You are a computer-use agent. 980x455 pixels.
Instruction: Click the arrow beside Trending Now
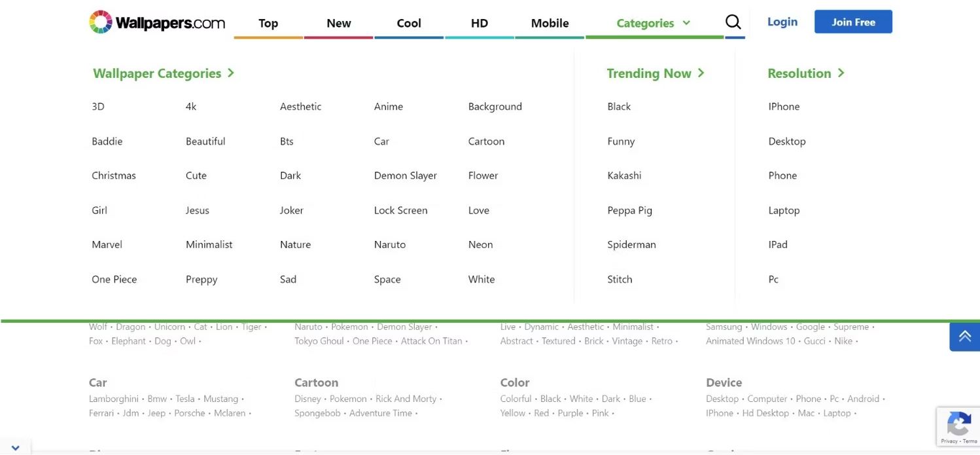(701, 73)
